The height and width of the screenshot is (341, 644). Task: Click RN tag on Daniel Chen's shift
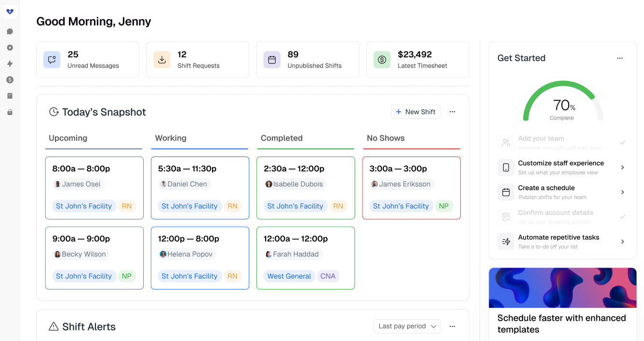coord(232,206)
